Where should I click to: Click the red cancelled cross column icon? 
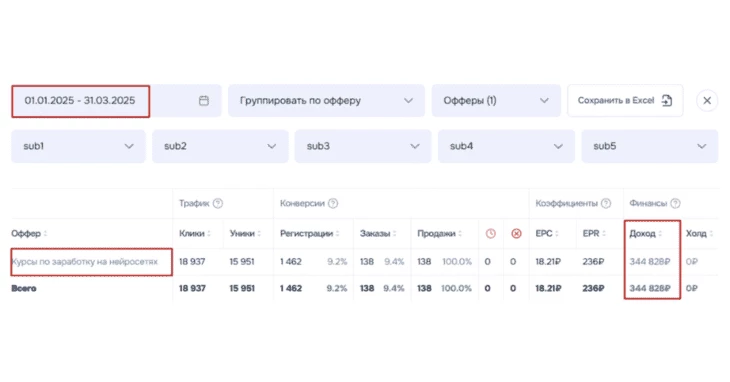coord(516,234)
